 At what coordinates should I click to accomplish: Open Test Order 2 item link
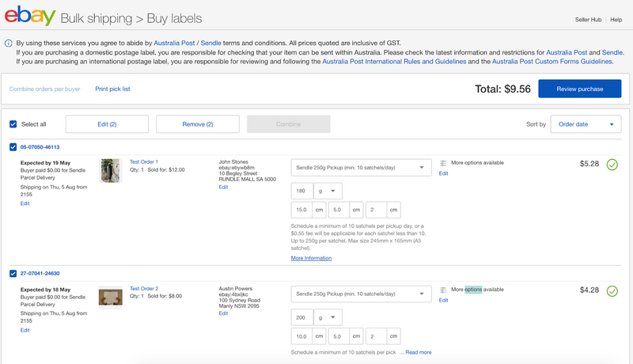[144, 289]
